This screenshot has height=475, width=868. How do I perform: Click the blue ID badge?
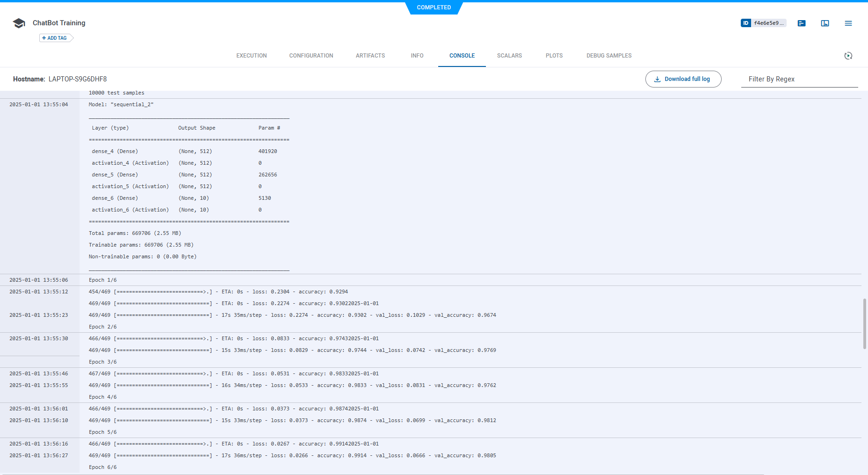[x=745, y=22]
